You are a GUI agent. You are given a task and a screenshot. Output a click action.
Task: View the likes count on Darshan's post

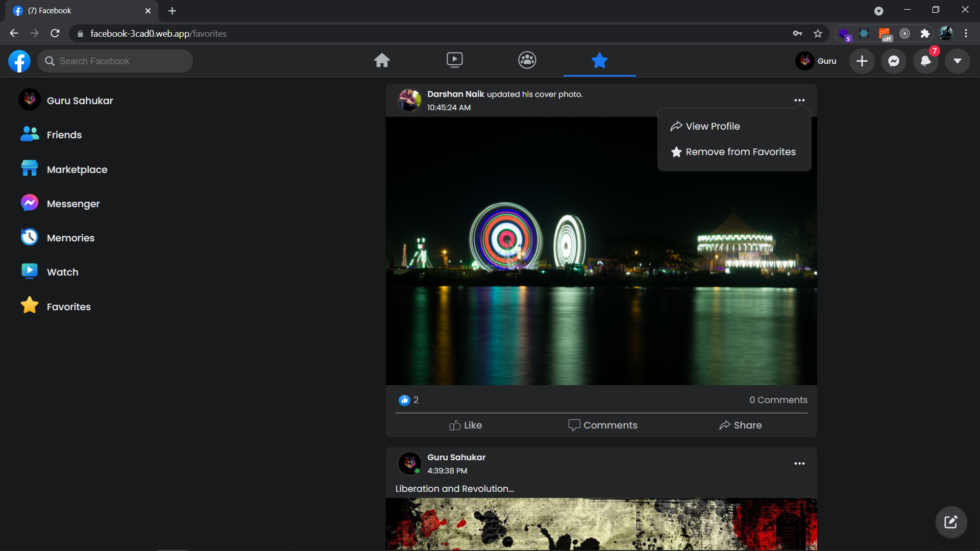[409, 400]
